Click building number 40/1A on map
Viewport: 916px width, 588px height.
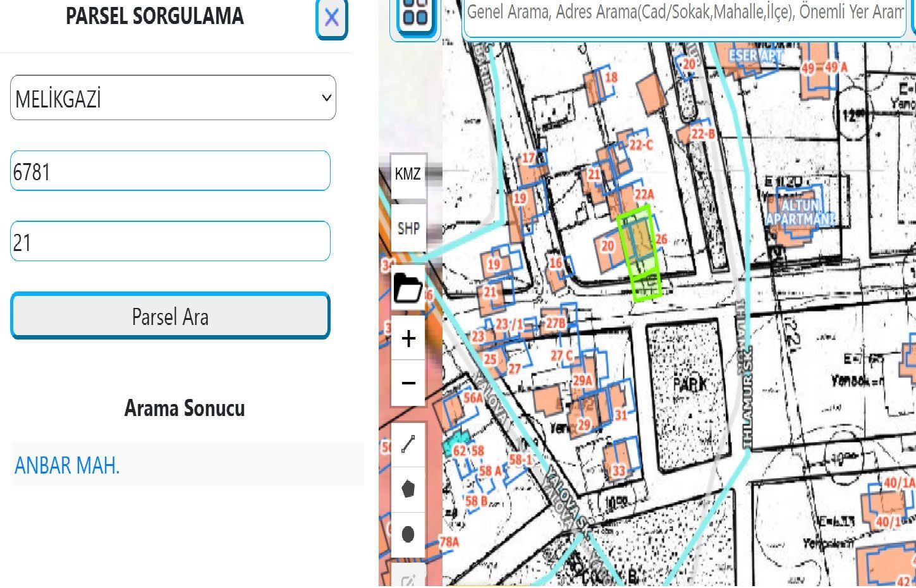(899, 483)
